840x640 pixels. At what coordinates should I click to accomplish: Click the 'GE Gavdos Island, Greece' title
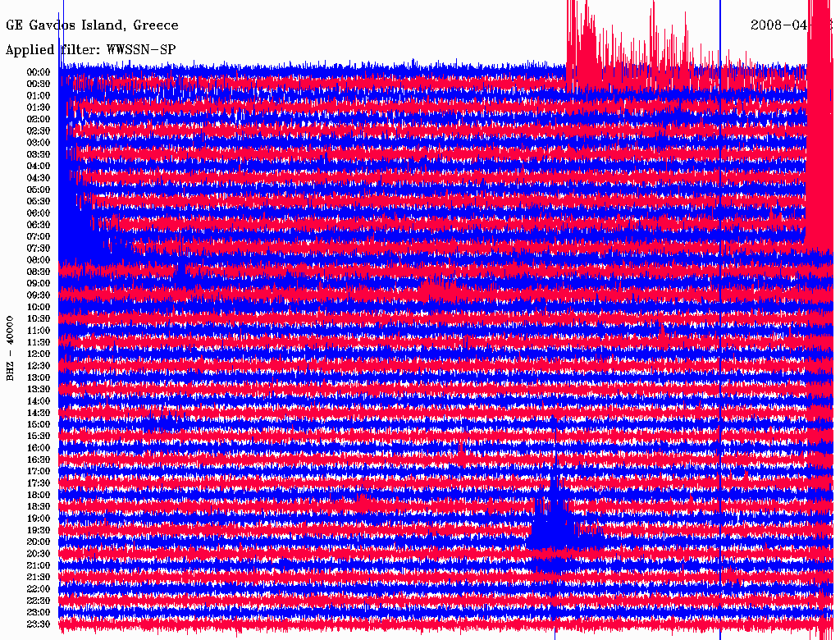click(92, 25)
